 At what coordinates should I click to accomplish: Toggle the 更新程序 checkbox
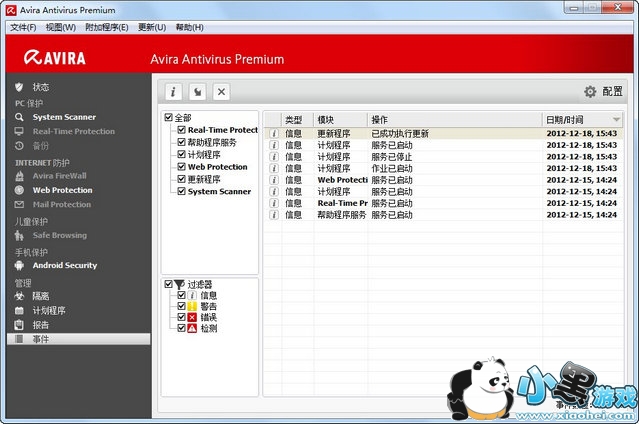[181, 179]
